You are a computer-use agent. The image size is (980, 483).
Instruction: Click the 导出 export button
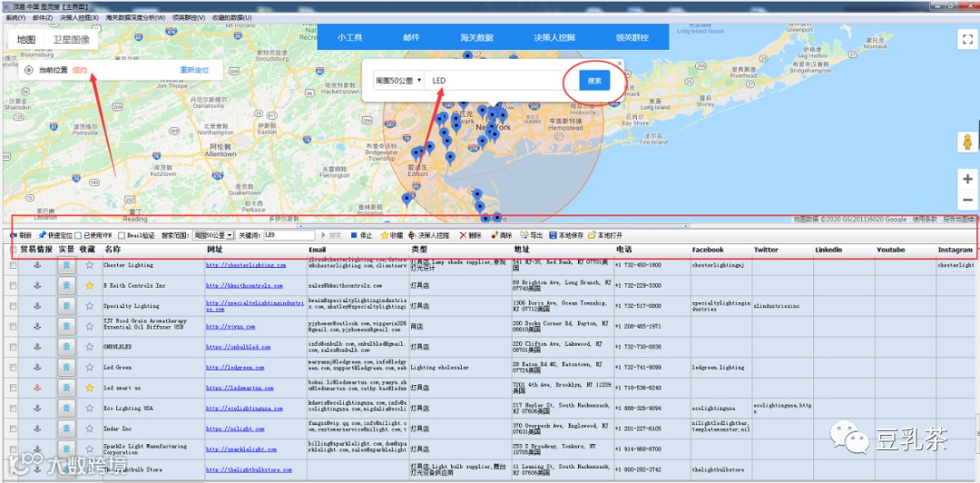pos(532,235)
